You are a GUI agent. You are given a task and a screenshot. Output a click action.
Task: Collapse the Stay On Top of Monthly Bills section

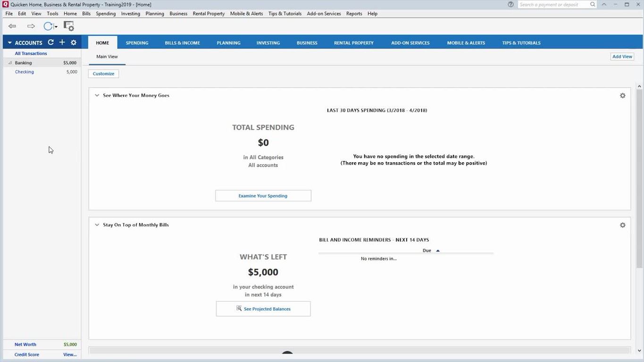[x=97, y=225]
